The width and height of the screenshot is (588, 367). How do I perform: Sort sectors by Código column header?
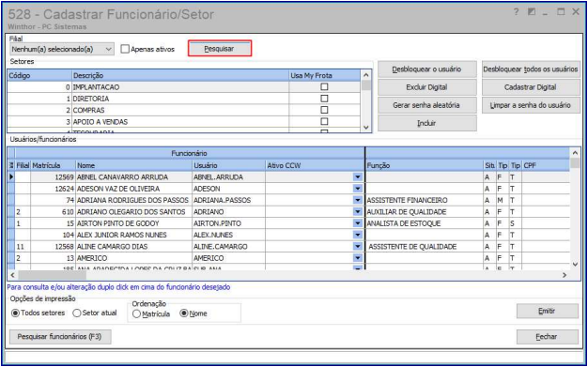point(39,75)
